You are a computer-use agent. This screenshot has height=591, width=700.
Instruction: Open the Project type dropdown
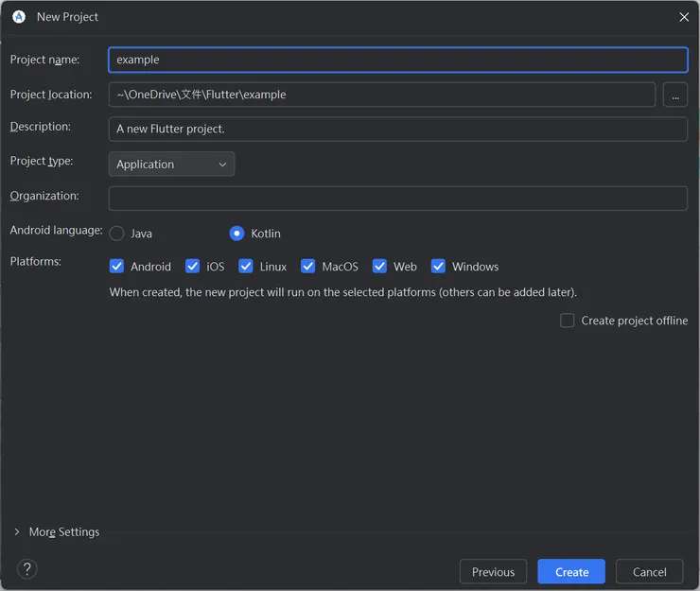[x=171, y=165]
